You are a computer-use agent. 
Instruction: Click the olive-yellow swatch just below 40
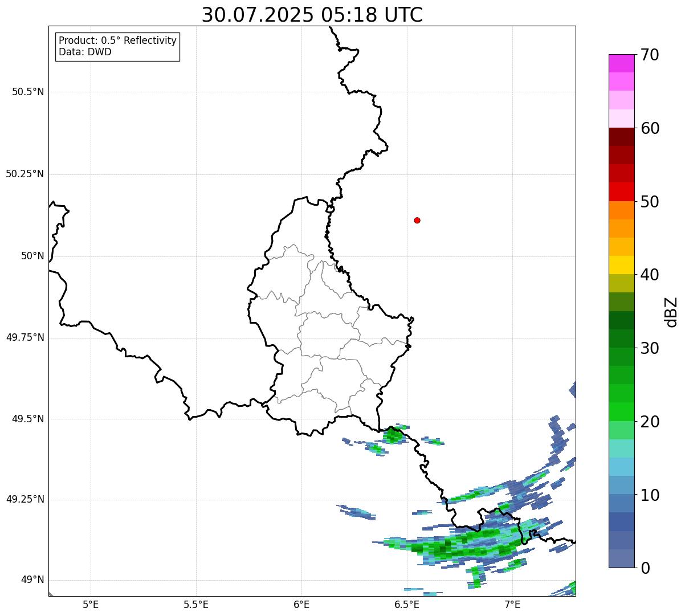pos(621,283)
